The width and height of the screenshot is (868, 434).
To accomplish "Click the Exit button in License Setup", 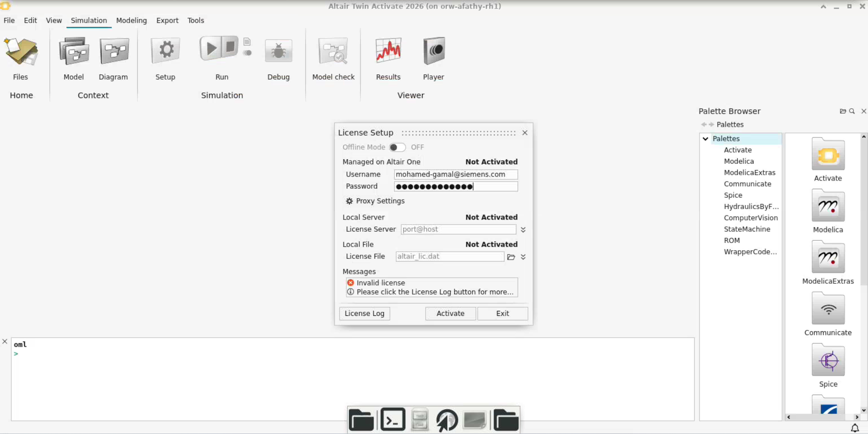I will click(x=503, y=314).
